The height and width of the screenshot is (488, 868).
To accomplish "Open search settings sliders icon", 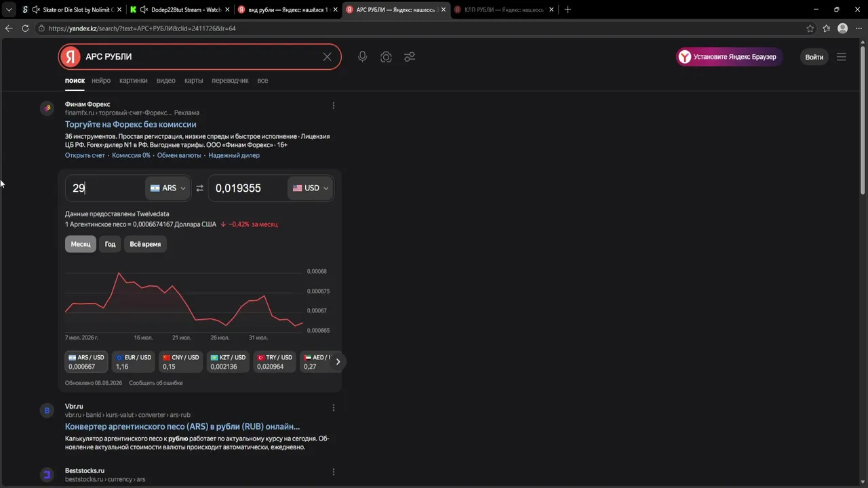I will 410,57.
